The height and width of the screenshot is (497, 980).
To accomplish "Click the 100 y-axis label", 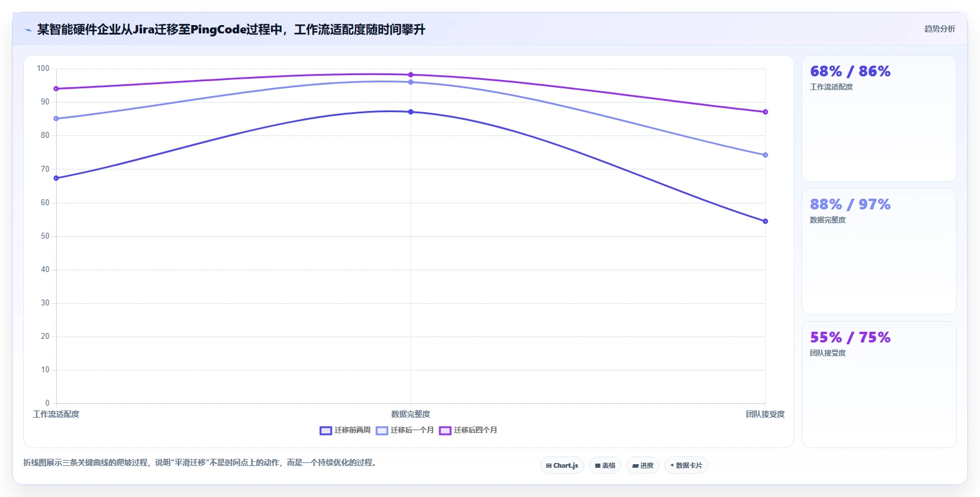I will pyautogui.click(x=43, y=69).
